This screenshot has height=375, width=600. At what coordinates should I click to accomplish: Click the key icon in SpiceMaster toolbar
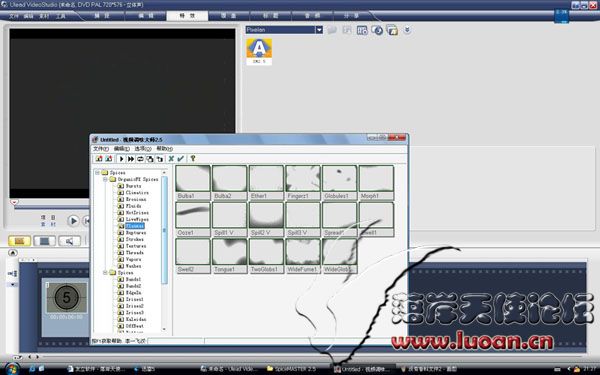pyautogui.click(x=193, y=158)
